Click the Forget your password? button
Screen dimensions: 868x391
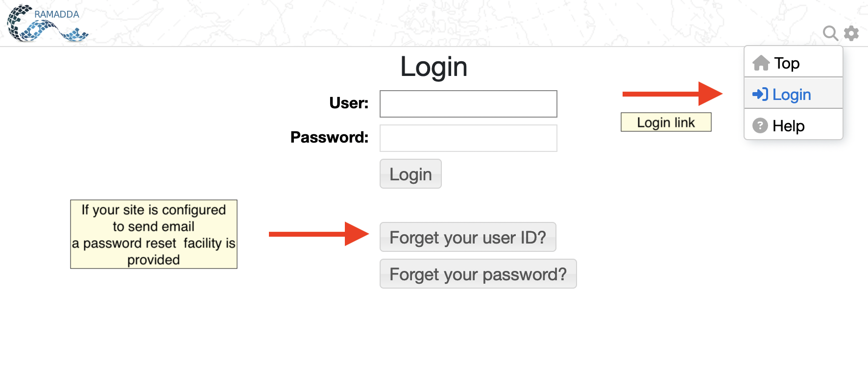tap(478, 274)
